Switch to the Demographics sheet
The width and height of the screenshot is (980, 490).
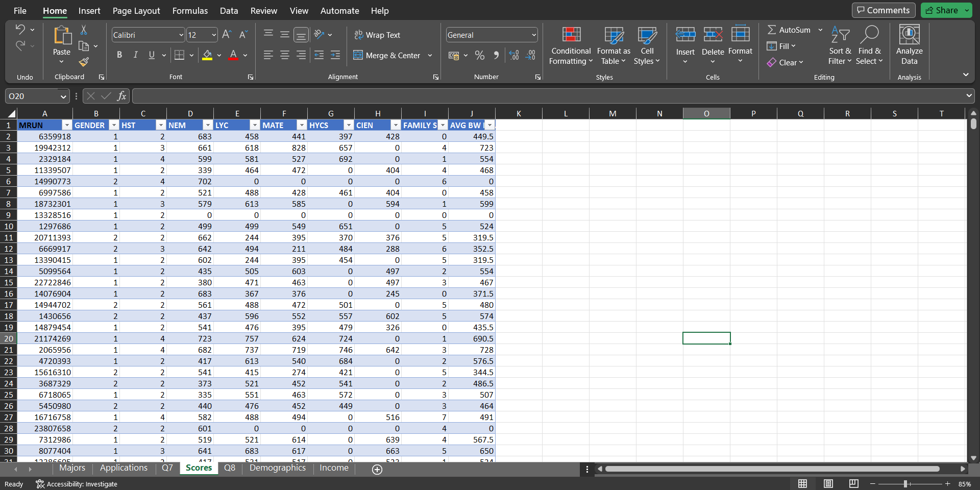[x=278, y=468]
